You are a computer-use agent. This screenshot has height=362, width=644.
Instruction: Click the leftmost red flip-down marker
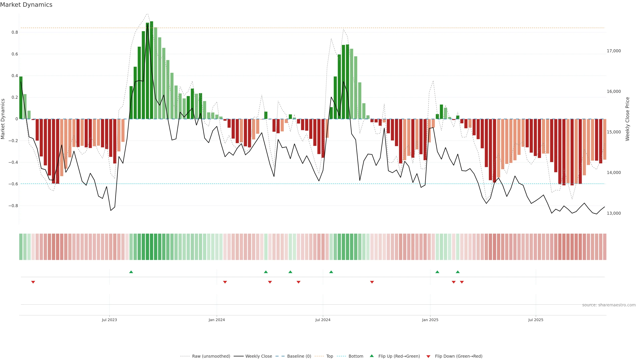point(33,282)
